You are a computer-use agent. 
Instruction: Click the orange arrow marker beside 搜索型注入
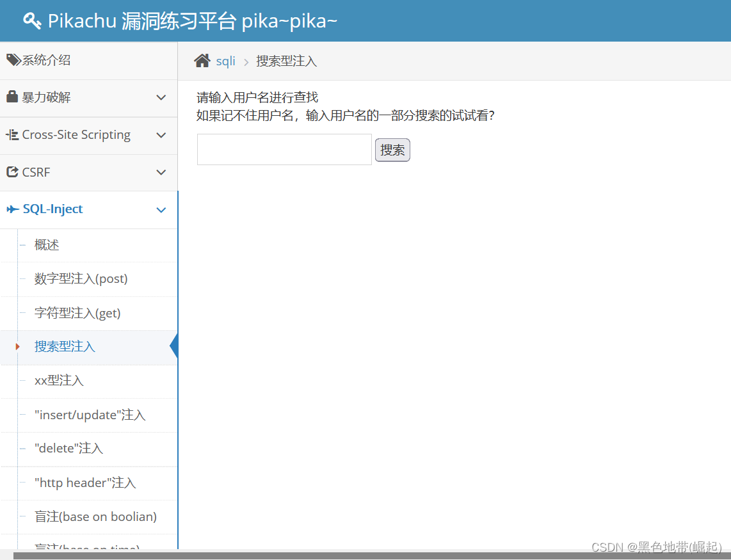click(18, 346)
